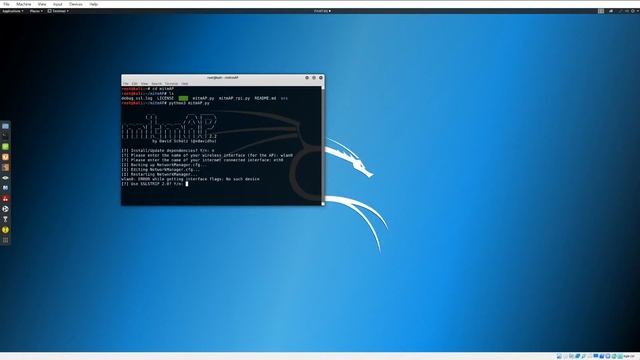The width and height of the screenshot is (640, 360).
Task: Open the red cherry dock icon
Action: click(x=5, y=199)
